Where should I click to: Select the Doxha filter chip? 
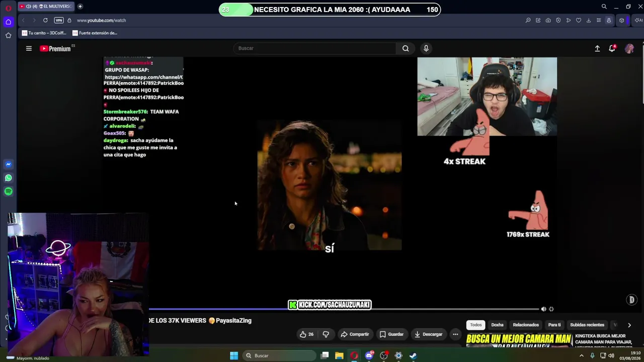click(497, 325)
